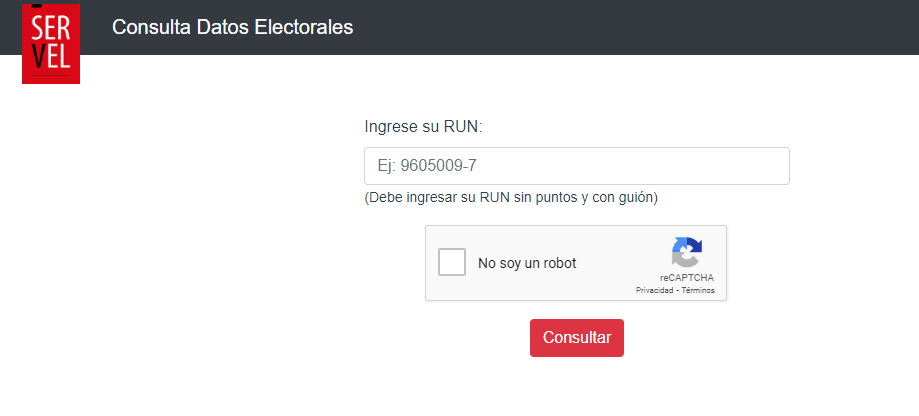The width and height of the screenshot is (919, 416).
Task: Click the No soy un robot label text
Action: pyautogui.click(x=527, y=263)
